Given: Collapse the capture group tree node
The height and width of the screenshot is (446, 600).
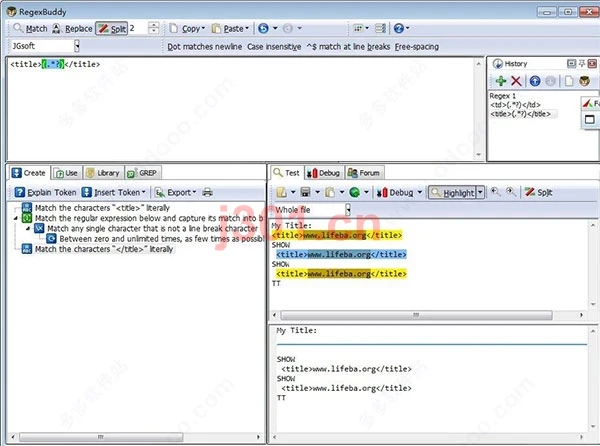Looking at the screenshot, I should pyautogui.click(x=16, y=218).
